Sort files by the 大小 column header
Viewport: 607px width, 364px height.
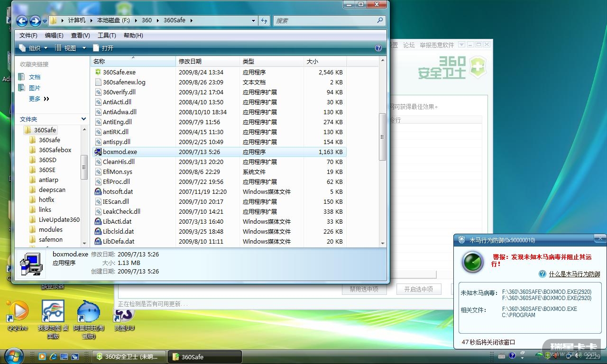click(x=325, y=61)
